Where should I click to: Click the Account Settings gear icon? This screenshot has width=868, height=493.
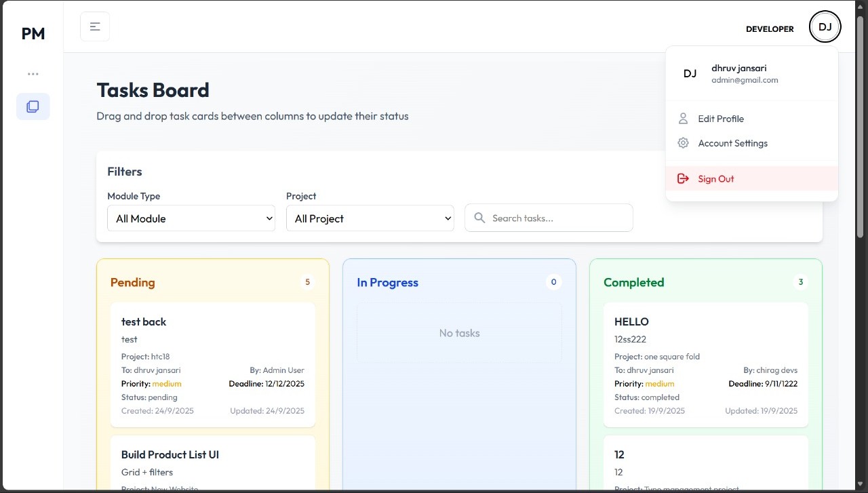point(683,143)
